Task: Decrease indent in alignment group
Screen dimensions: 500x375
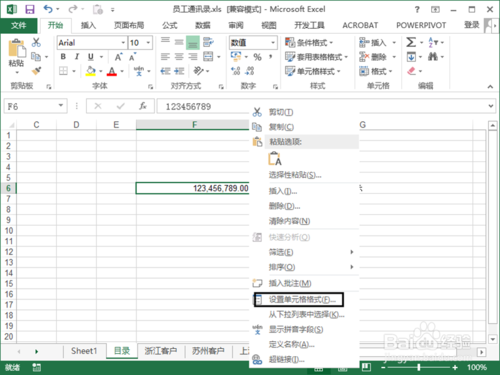Action: click(x=165, y=71)
